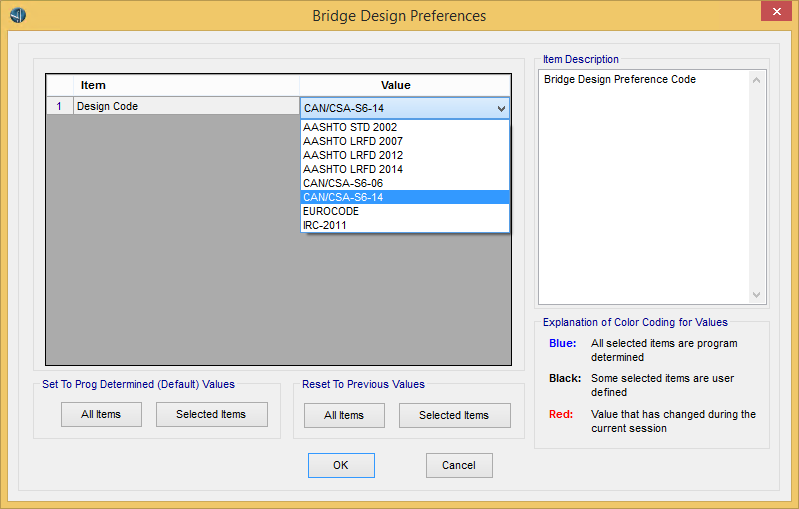Viewport: 799px width, 509px height.
Task: Click the Design Code item cell
Action: pos(187,106)
